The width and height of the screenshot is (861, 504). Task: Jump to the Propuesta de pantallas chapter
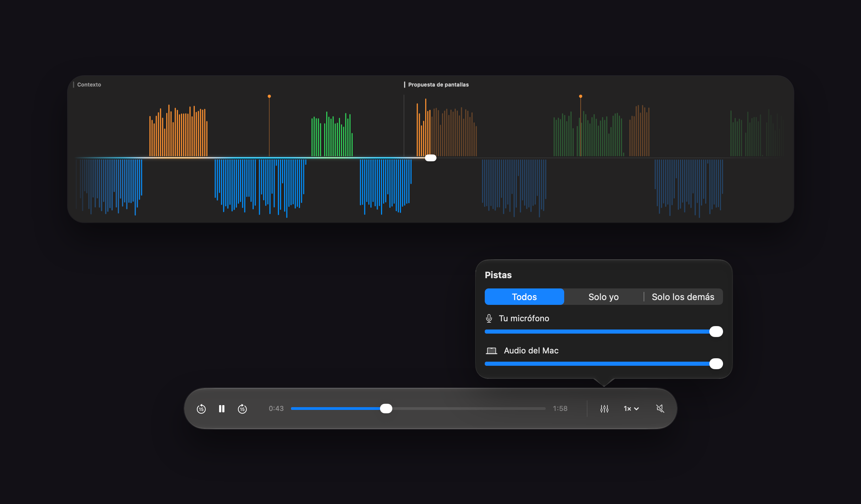[436, 85]
